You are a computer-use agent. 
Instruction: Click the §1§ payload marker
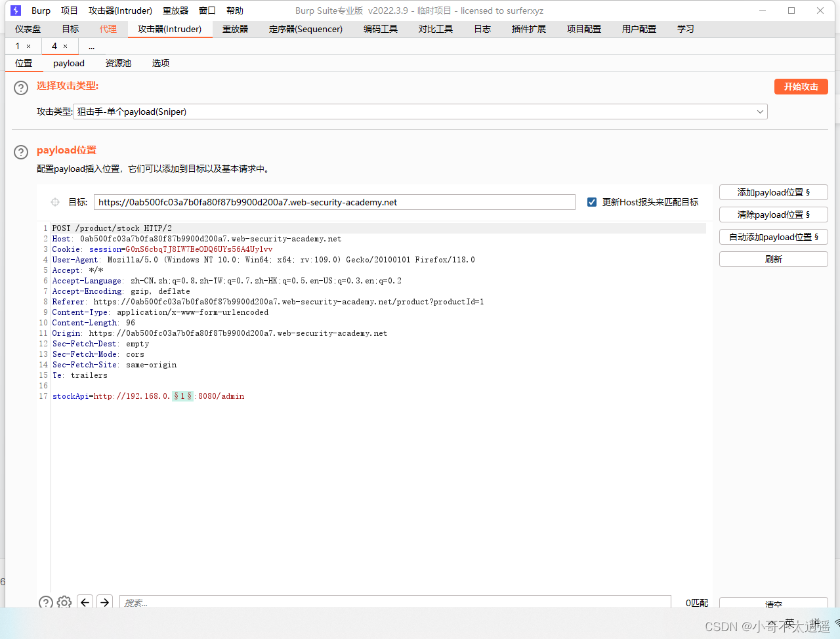182,396
